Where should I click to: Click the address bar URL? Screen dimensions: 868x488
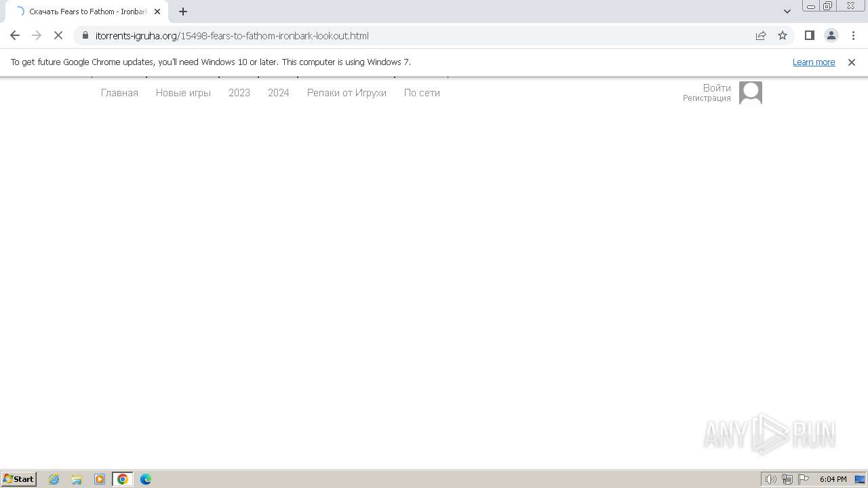click(232, 35)
